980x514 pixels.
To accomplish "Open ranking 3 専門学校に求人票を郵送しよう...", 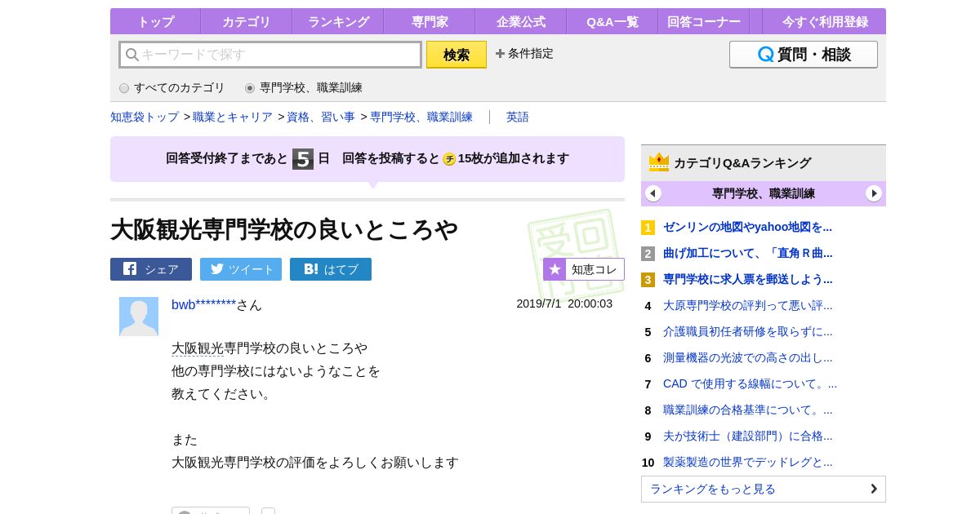I will [747, 279].
